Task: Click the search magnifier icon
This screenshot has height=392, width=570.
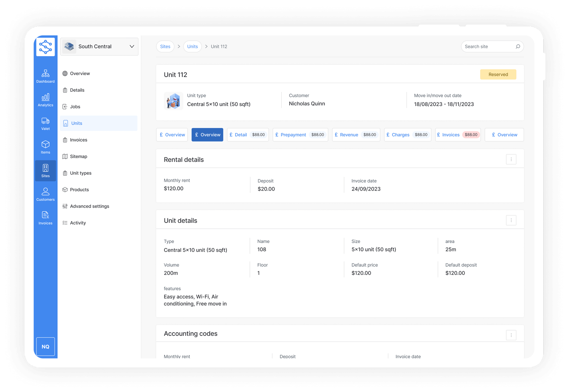Action: (x=518, y=47)
